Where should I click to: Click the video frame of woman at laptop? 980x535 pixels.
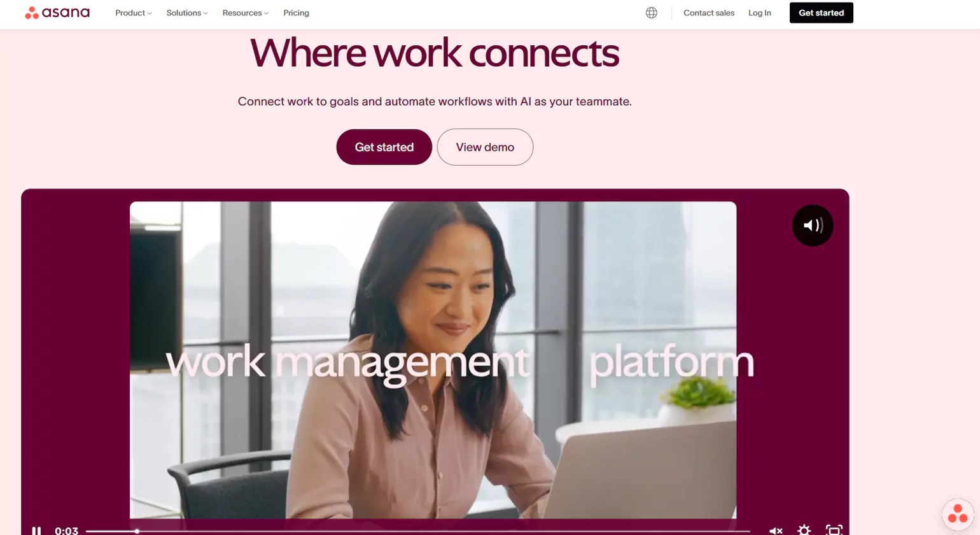point(433,360)
